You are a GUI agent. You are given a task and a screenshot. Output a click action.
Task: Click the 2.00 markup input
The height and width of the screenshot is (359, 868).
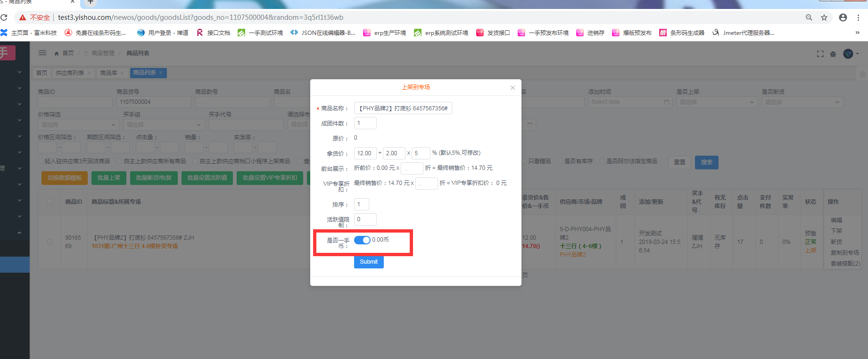tap(394, 153)
